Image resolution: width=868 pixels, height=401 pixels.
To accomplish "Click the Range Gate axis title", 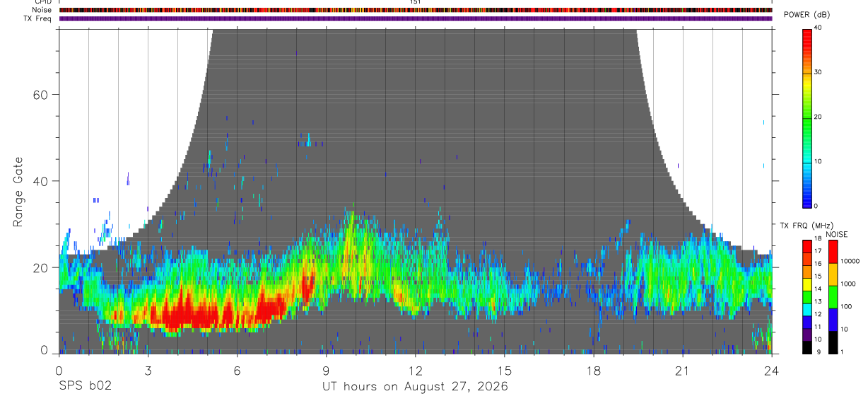I will 18,192.
